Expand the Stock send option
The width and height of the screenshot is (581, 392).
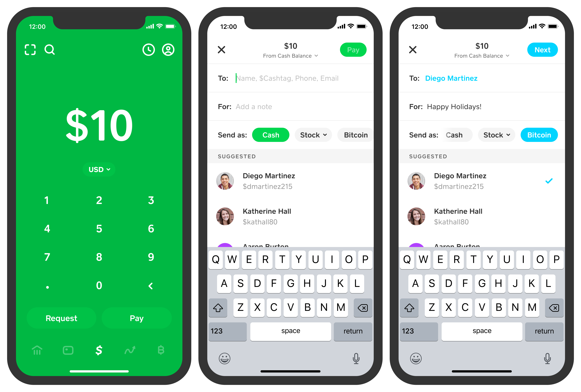(306, 135)
